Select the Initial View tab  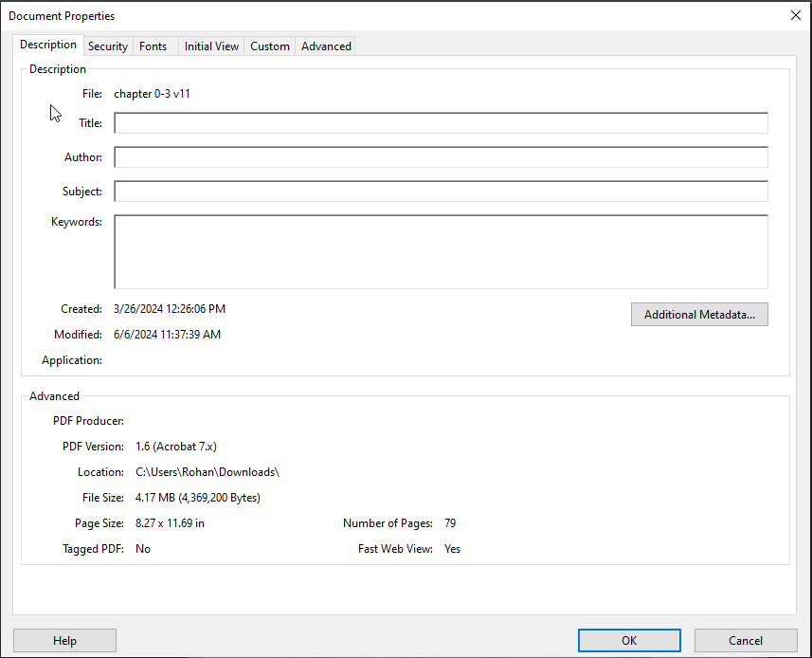[x=211, y=46]
